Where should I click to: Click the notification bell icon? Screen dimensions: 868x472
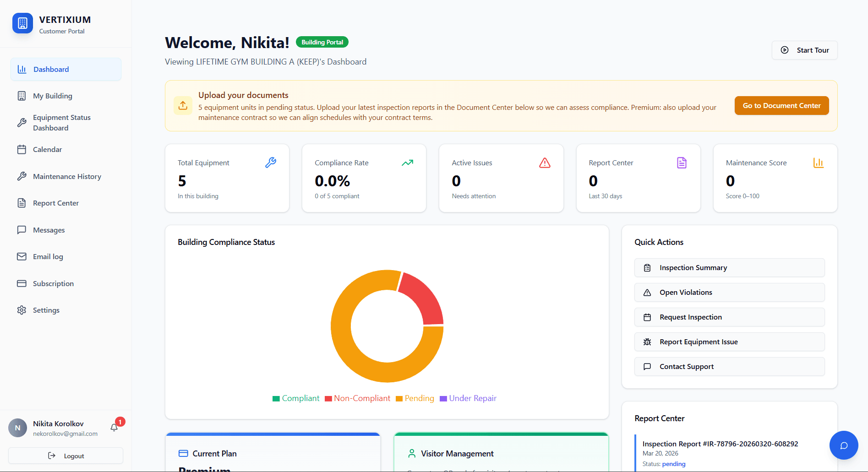tap(114, 428)
